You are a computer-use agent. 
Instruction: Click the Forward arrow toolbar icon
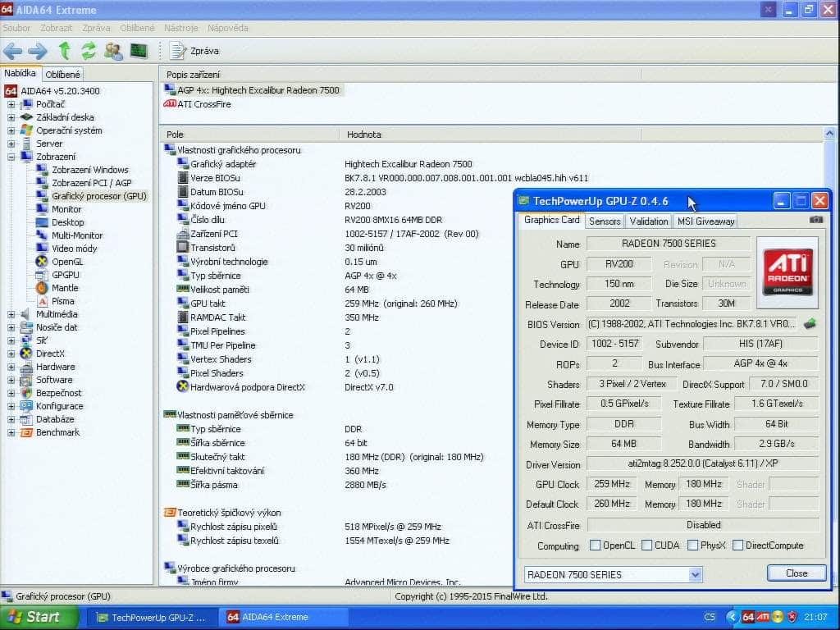37,51
